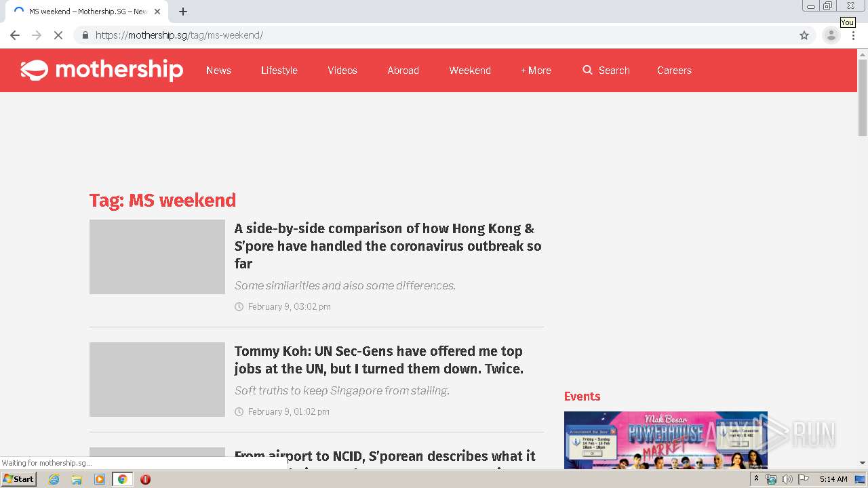This screenshot has height=488, width=868.
Task: Open the Careers page
Action: (674, 70)
